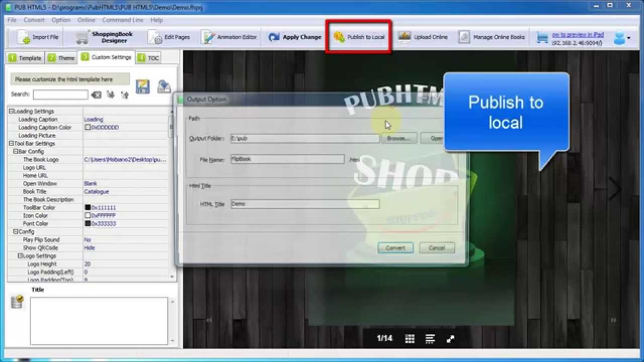Collapse the Tool Bar Settings group
644x362 pixels.
[12, 143]
